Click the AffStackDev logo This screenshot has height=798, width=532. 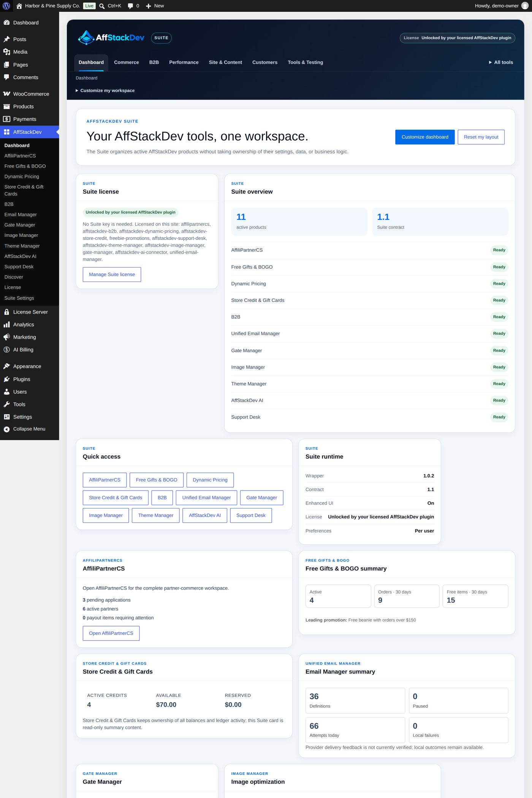111,38
